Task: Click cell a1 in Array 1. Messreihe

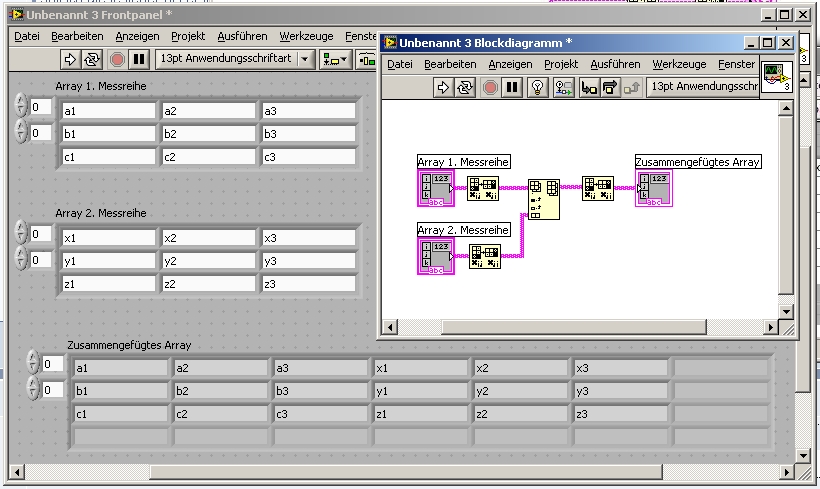Action: (x=108, y=111)
